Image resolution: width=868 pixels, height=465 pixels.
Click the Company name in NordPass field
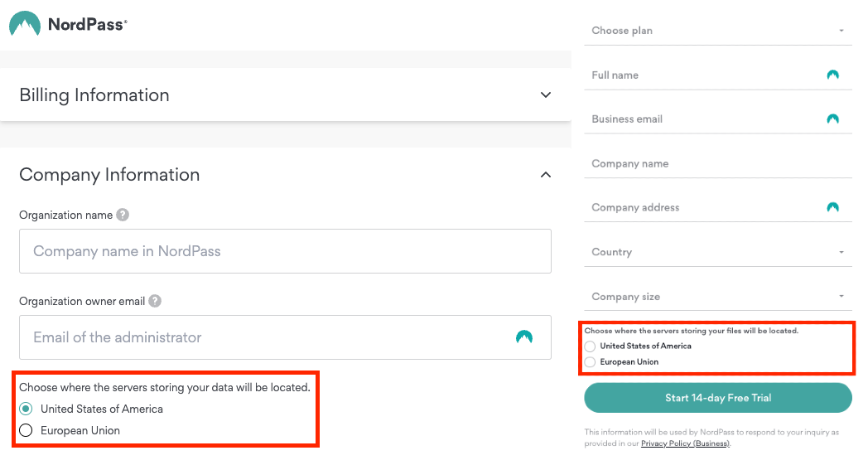point(285,251)
